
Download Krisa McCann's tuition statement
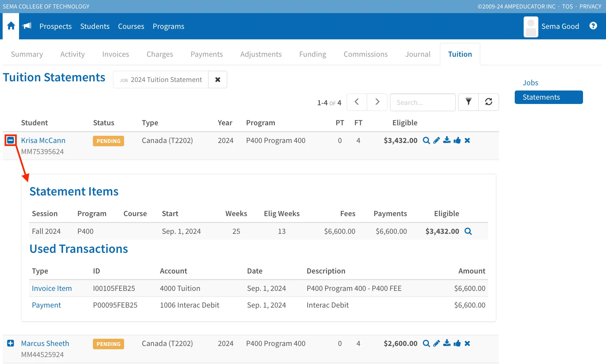tap(447, 140)
